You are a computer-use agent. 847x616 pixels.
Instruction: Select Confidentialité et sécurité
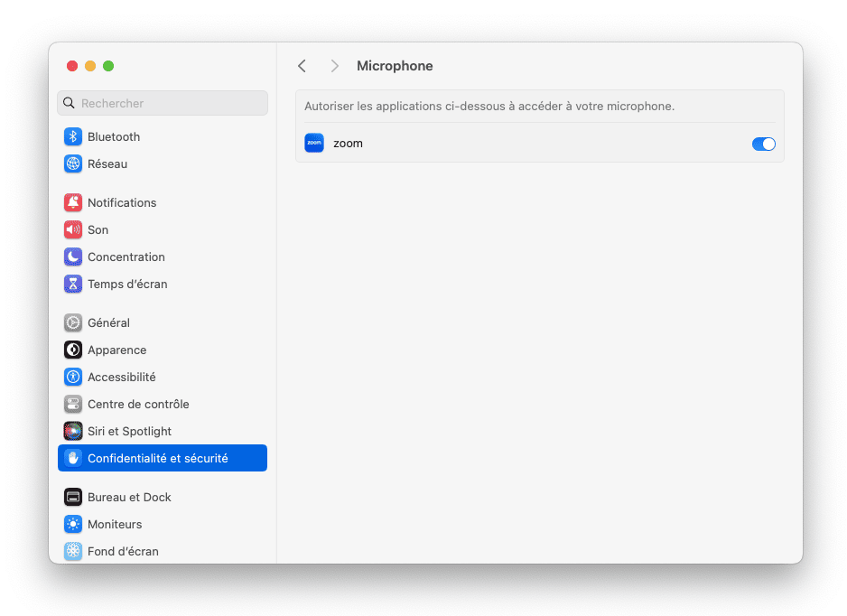pos(162,458)
